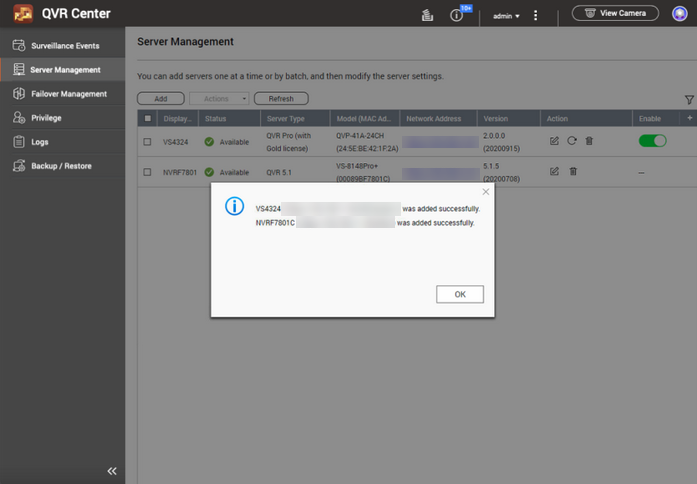Click the Logs clipboard icon
This screenshot has width=697, height=484.
pyautogui.click(x=19, y=141)
